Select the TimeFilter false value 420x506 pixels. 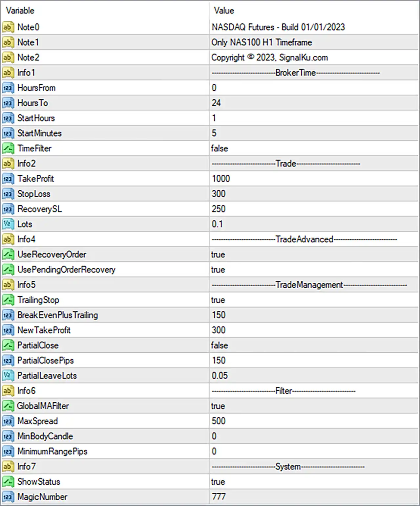(x=220, y=148)
